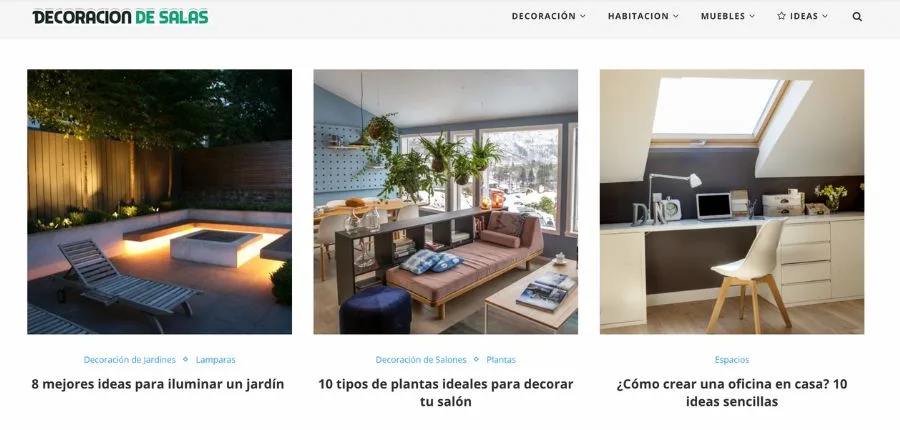The height and width of the screenshot is (430, 900).
Task: Open the Plantas category link
Action: [501, 360]
